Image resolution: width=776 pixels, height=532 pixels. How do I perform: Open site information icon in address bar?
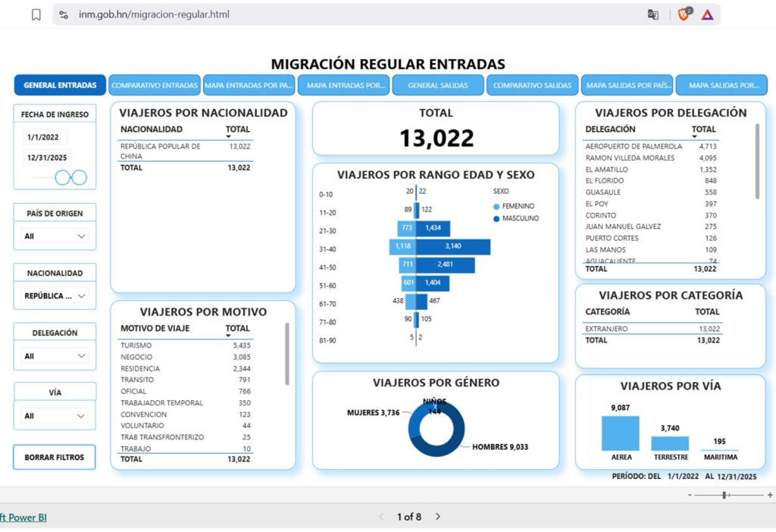64,15
